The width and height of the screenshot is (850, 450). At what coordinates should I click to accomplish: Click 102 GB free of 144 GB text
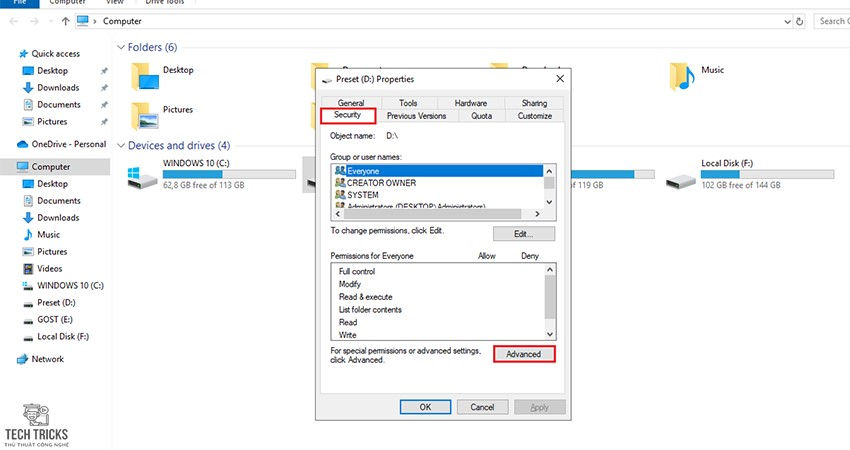point(741,185)
